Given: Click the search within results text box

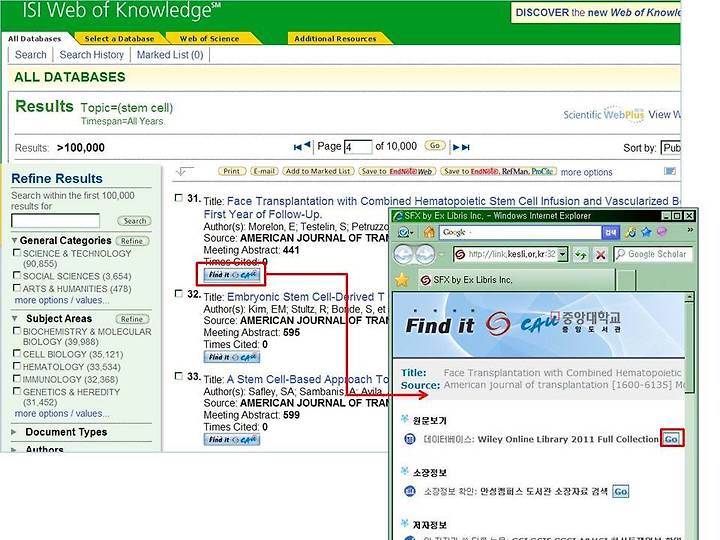Looking at the screenshot, I should tap(55, 221).
